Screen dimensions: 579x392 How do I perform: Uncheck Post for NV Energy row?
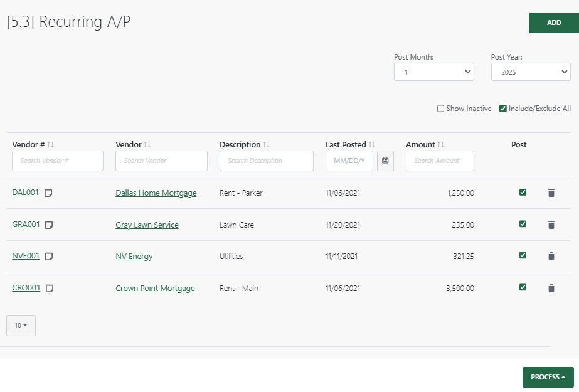click(x=523, y=256)
